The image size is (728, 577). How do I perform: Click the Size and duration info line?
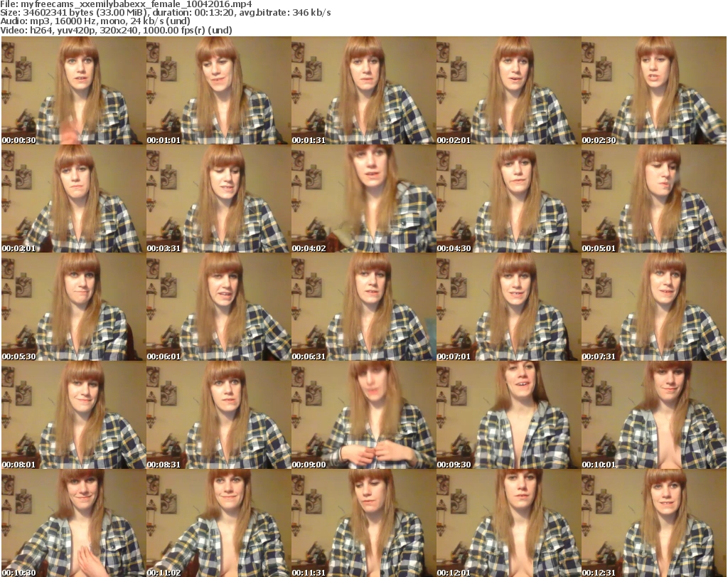point(166,13)
